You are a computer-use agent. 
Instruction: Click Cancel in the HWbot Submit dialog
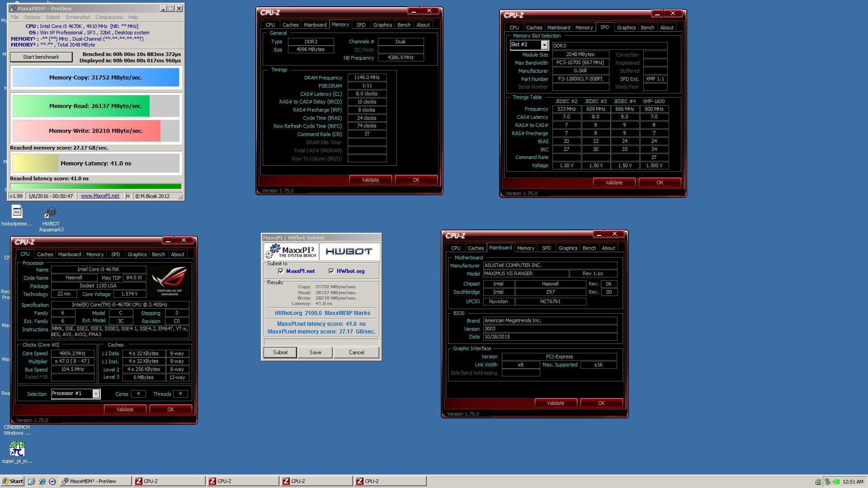coord(356,352)
